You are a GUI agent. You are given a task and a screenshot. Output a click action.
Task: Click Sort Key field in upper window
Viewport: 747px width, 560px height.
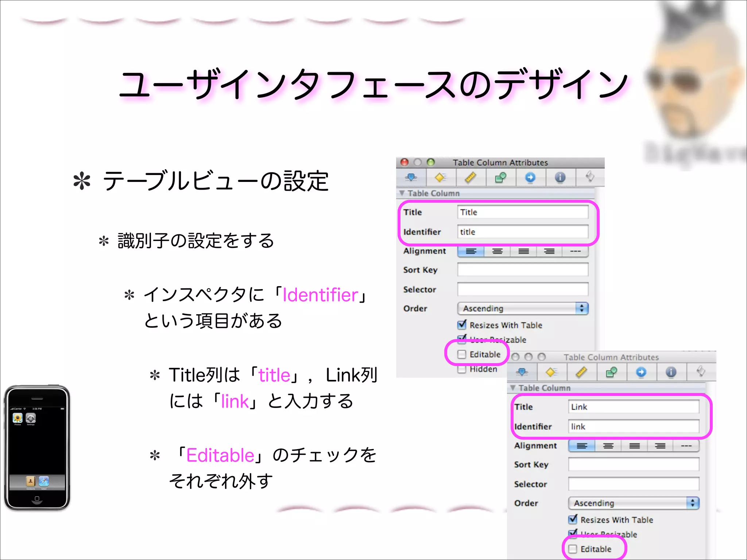tap(523, 270)
